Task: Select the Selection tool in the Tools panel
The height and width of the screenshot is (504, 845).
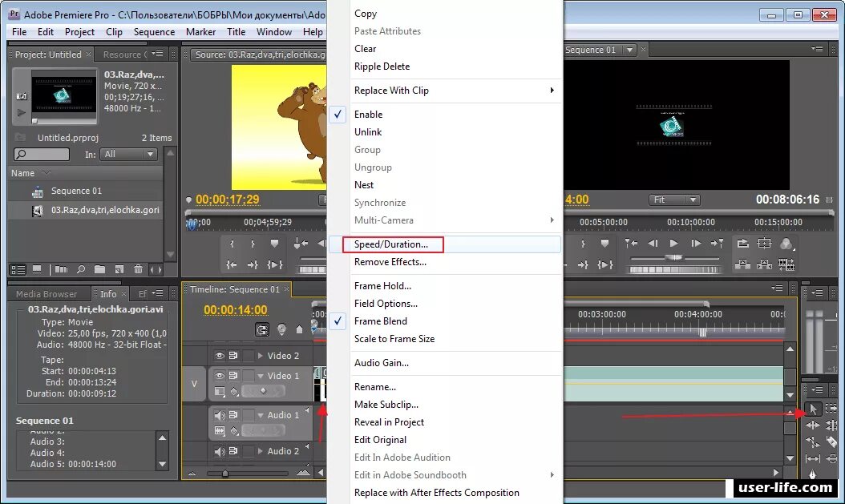Action: pyautogui.click(x=813, y=409)
